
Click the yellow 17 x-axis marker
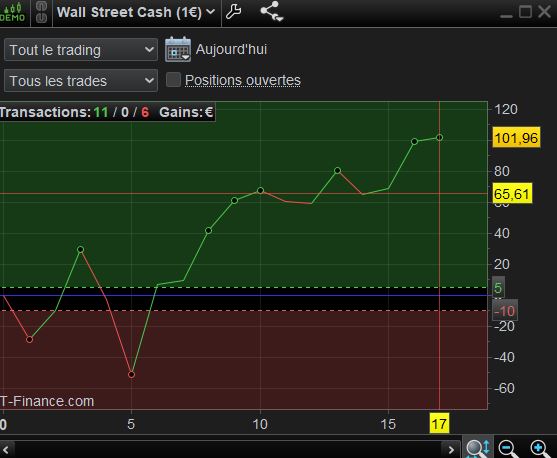pos(439,424)
